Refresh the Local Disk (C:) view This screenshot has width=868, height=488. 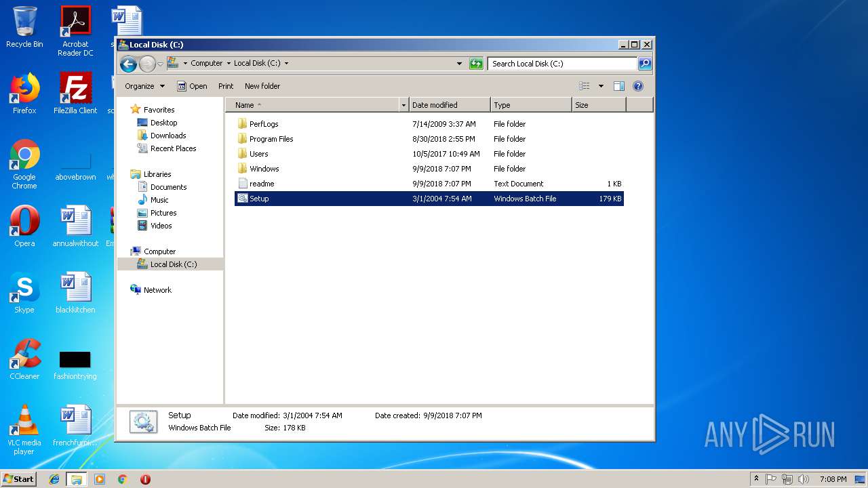[x=476, y=64]
